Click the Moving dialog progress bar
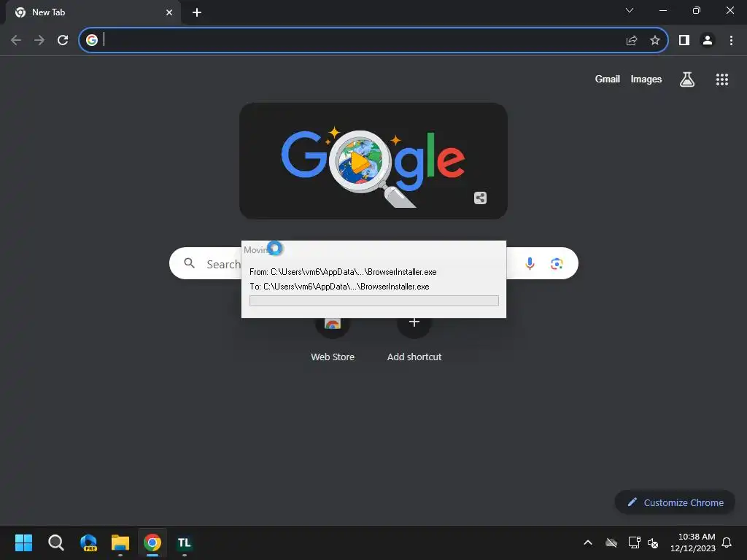Image resolution: width=747 pixels, height=560 pixels. (x=374, y=300)
